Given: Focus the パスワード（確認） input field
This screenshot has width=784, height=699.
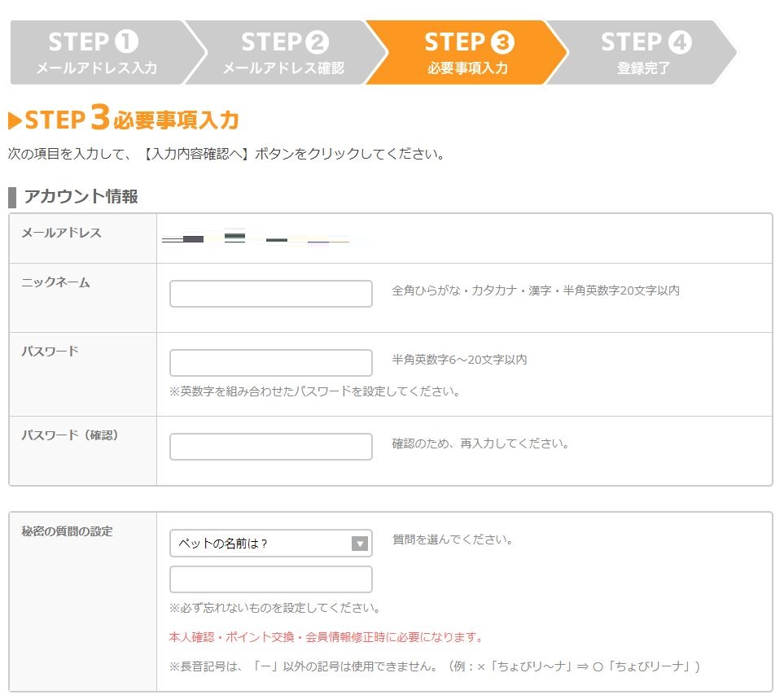Looking at the screenshot, I should coord(271,447).
